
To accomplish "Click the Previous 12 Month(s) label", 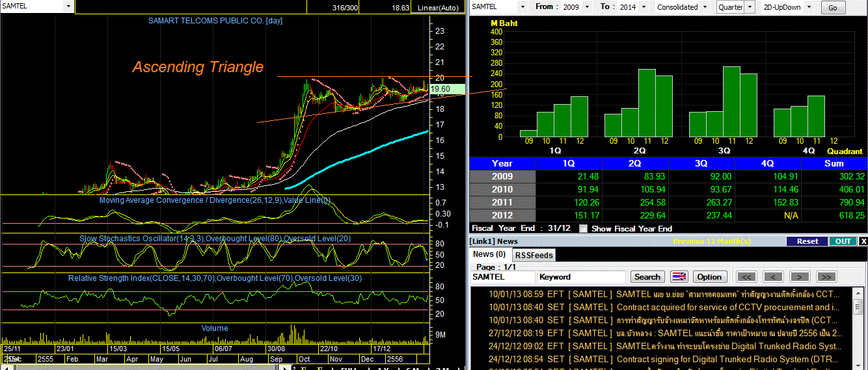I will pyautogui.click(x=712, y=241).
